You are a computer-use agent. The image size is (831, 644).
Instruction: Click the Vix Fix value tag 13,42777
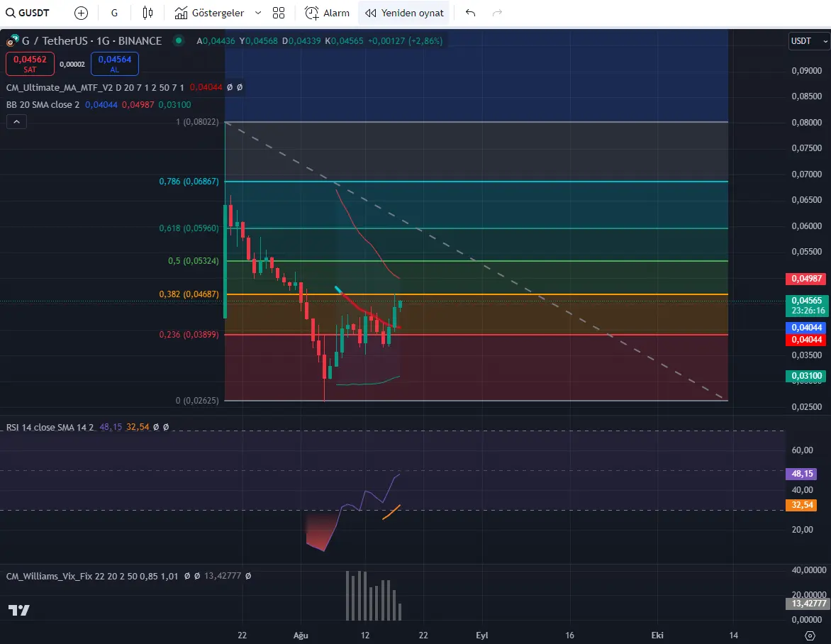point(807,603)
